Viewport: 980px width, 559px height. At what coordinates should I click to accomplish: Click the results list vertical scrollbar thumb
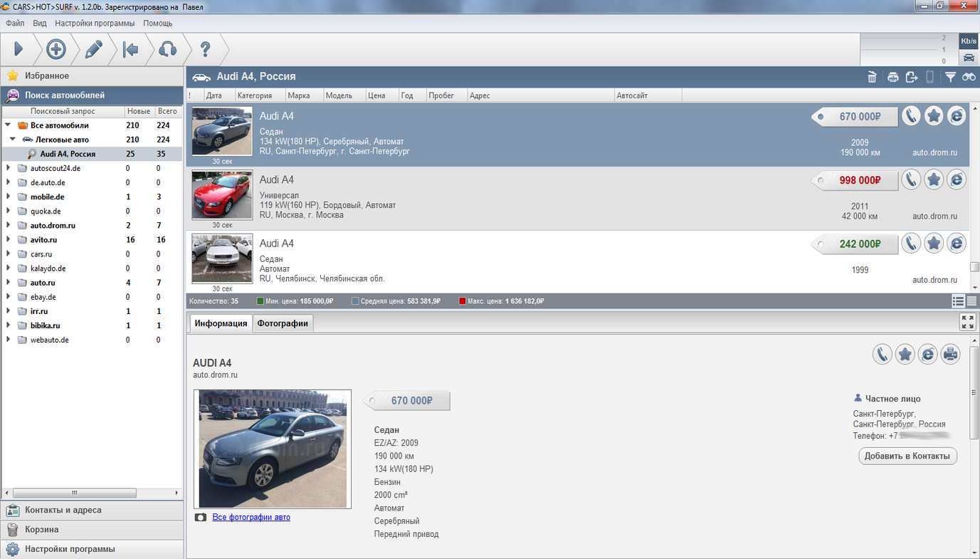pos(974,267)
